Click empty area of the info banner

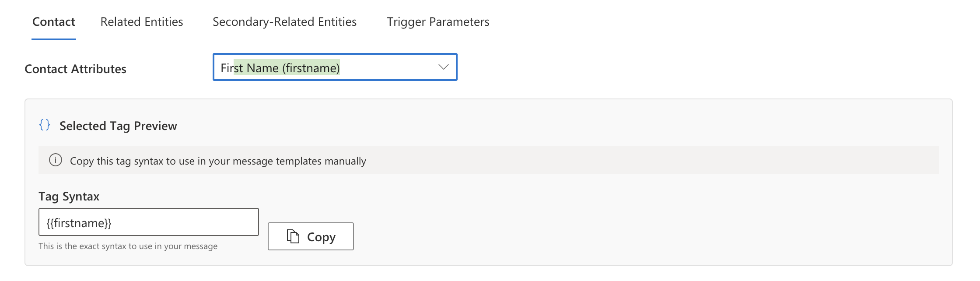656,160
